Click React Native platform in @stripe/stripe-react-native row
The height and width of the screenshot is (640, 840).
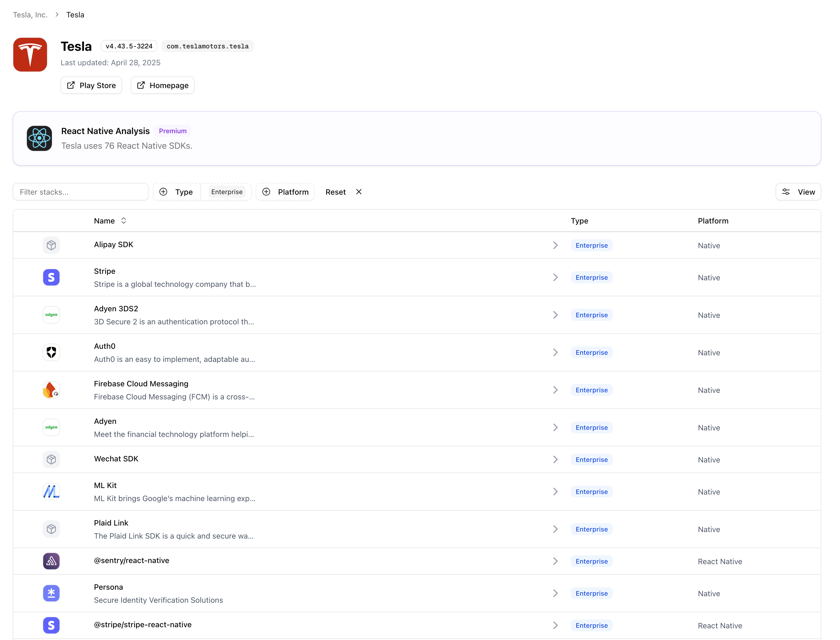720,626
